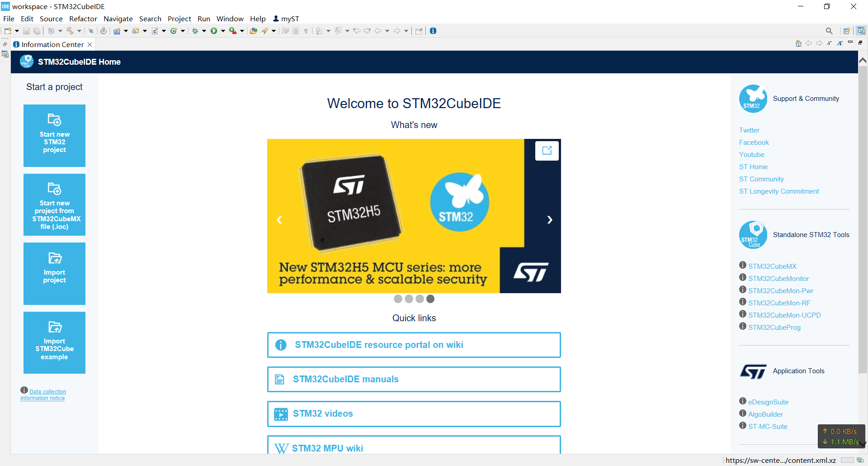Click Start new STM32 project tile
The width and height of the screenshot is (868, 466).
(54, 135)
